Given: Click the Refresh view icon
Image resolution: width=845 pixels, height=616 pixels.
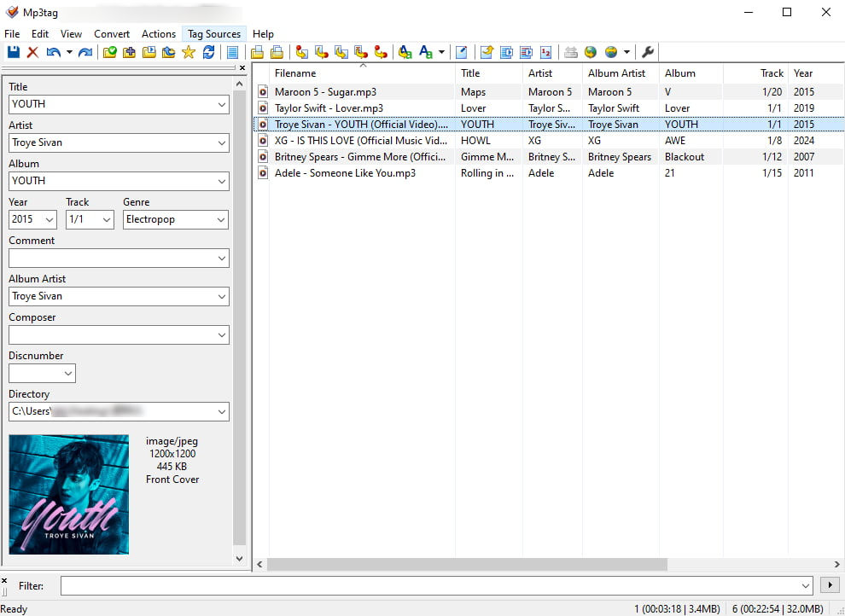Looking at the screenshot, I should (209, 53).
